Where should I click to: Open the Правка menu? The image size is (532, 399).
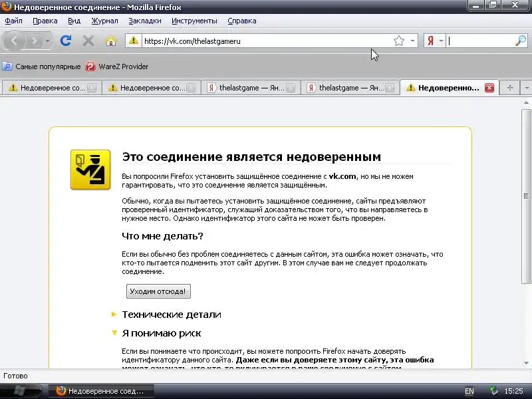[45, 21]
